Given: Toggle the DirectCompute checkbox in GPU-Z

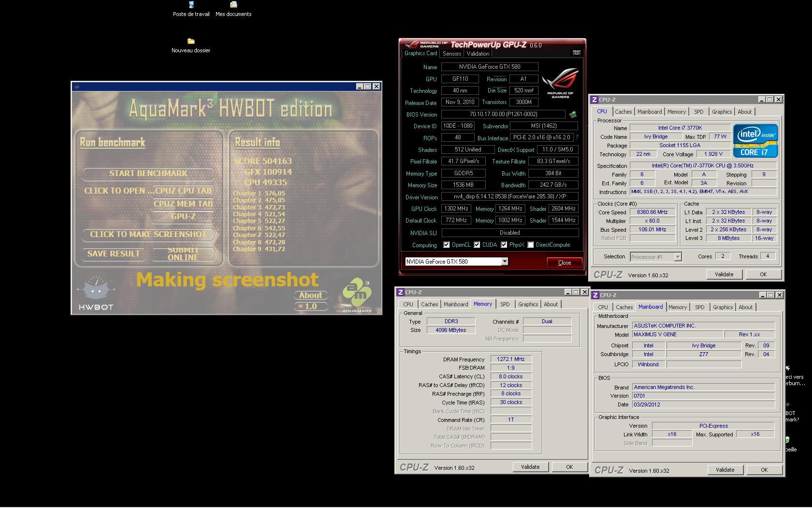Looking at the screenshot, I should pos(531,245).
